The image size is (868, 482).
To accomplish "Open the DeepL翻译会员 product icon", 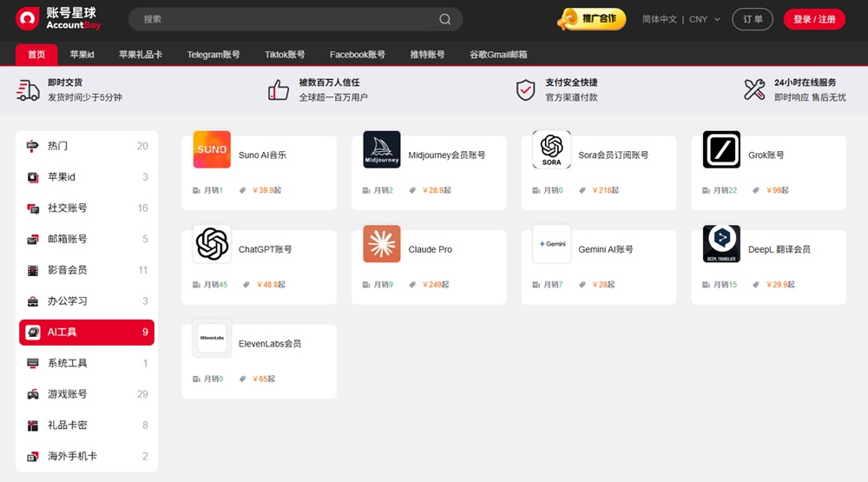I will pos(722,244).
